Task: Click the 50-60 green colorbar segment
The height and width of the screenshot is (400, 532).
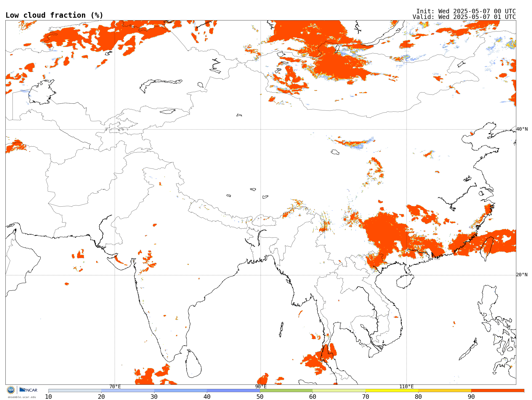Action: pyautogui.click(x=286, y=391)
